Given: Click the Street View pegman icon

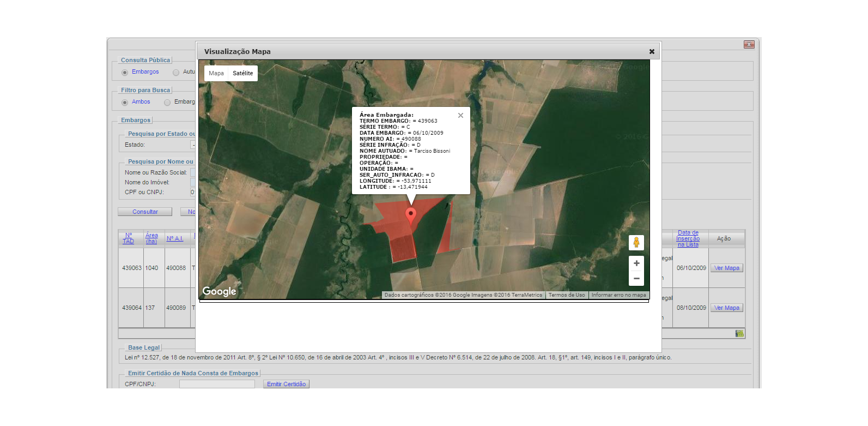Looking at the screenshot, I should pos(636,242).
